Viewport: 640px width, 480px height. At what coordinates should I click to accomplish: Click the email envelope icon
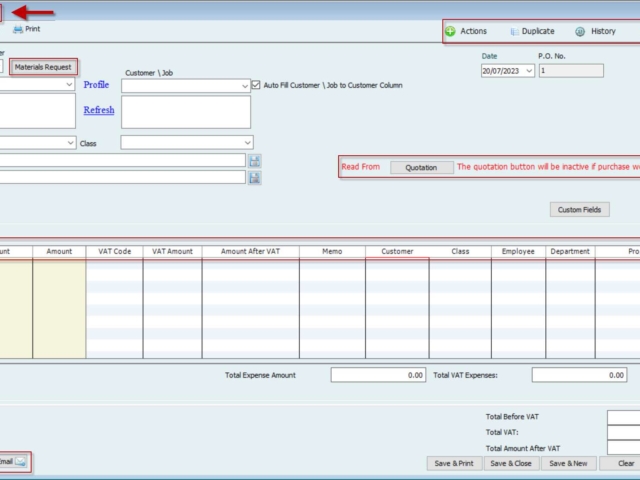[x=21, y=461]
